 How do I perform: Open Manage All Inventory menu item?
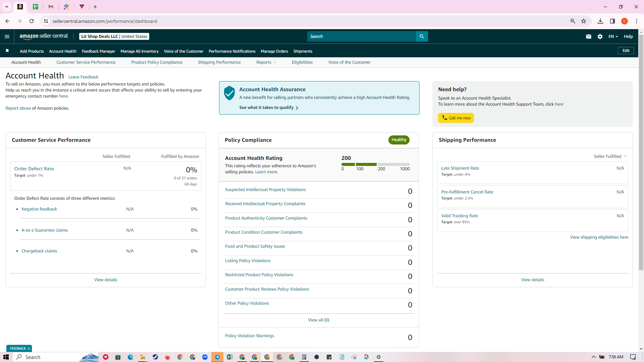pyautogui.click(x=140, y=51)
